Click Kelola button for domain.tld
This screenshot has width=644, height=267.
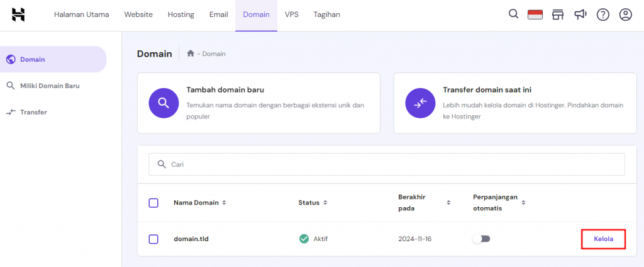[x=603, y=239]
